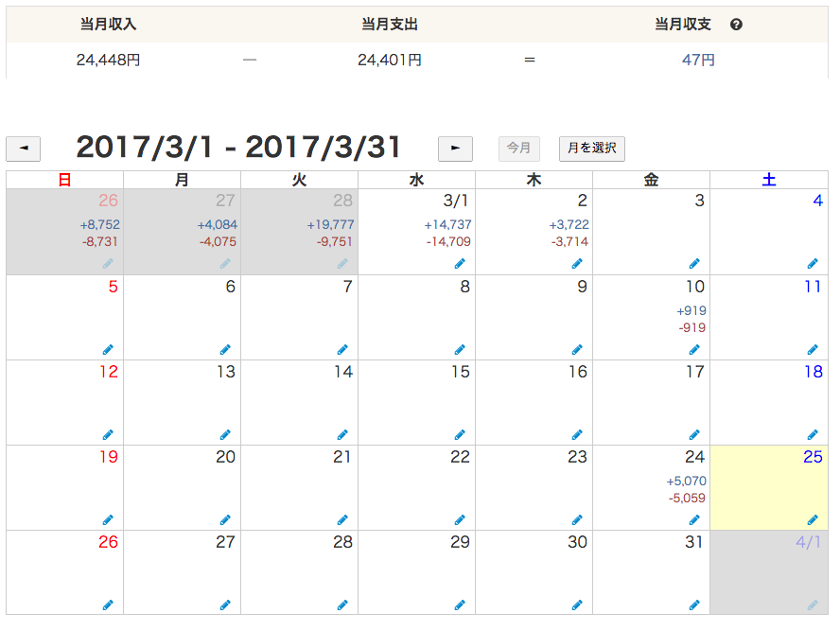Click income +8,752 on February 26

click(99, 225)
